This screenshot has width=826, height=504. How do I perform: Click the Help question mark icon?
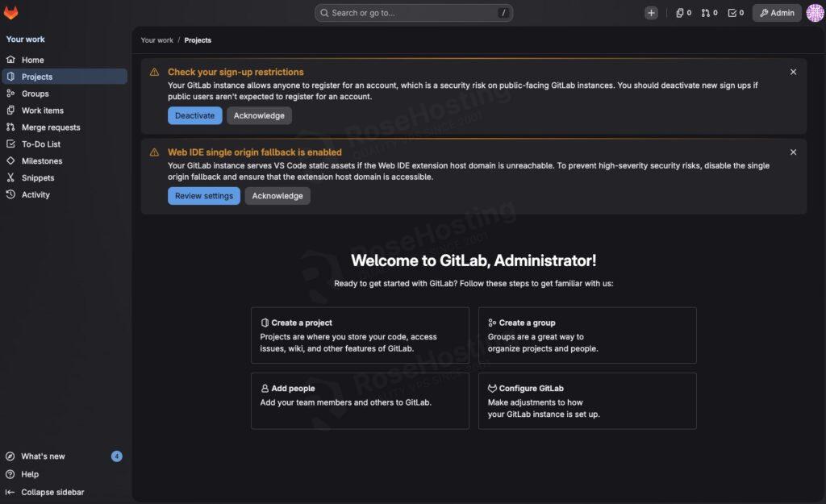coord(10,474)
